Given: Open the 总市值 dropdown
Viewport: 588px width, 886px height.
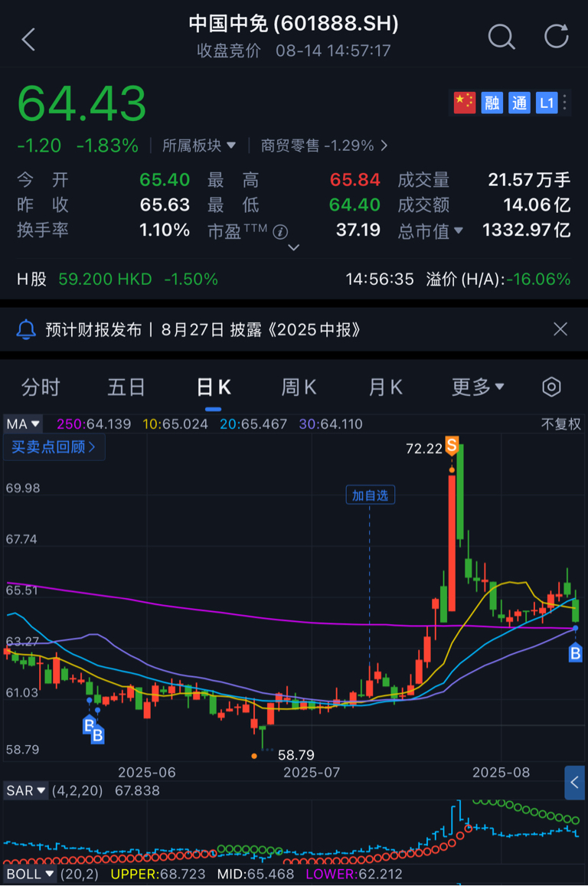Looking at the screenshot, I should [x=430, y=230].
